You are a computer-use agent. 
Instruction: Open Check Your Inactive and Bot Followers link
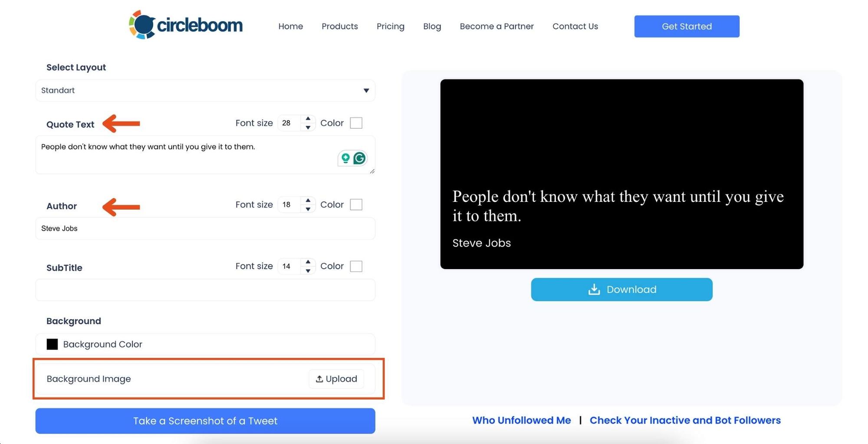click(x=685, y=420)
